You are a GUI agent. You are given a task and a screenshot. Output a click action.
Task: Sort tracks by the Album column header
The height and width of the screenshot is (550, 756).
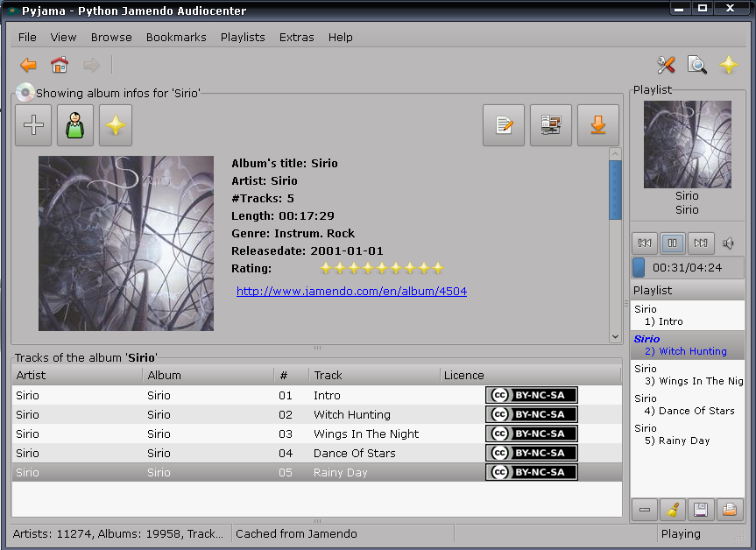(208, 375)
